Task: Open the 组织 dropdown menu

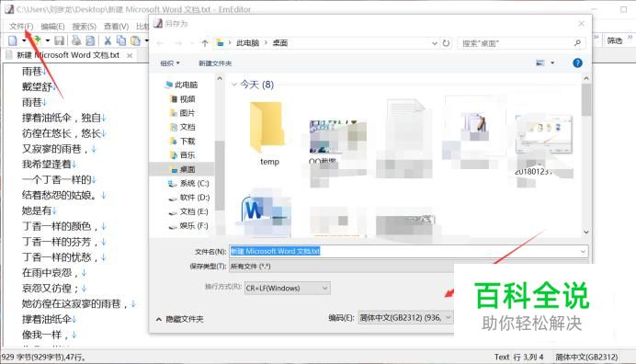Action: click(170, 63)
